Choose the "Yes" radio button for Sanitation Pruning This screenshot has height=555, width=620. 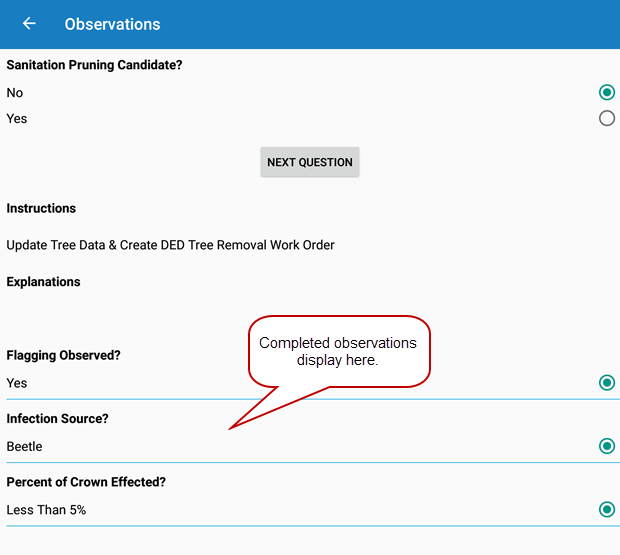[x=606, y=119]
